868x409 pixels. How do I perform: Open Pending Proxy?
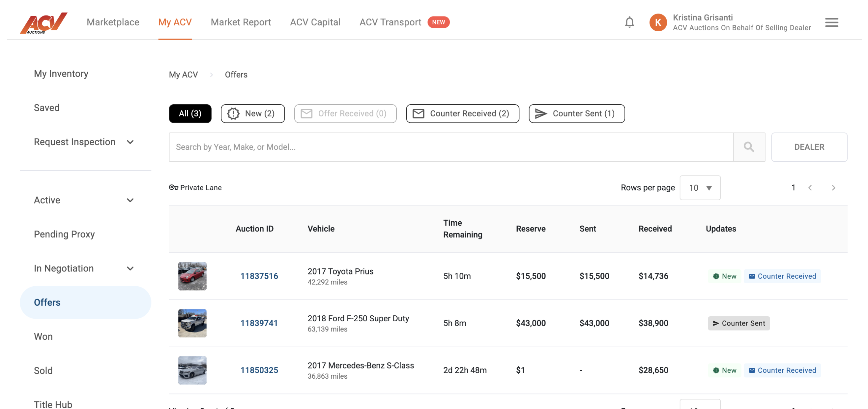pos(64,234)
